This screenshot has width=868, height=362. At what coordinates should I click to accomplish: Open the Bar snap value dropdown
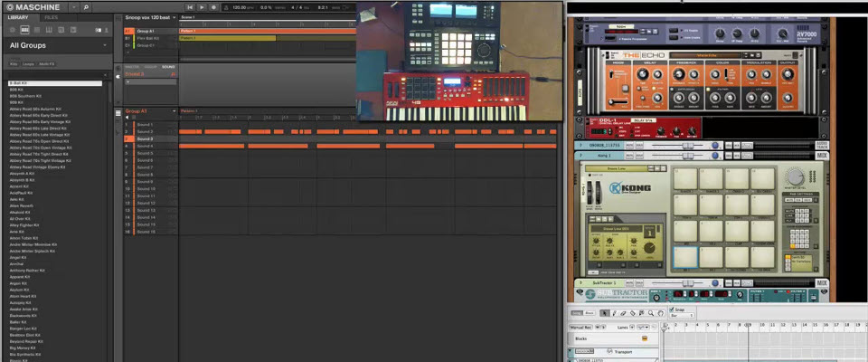[682, 316]
